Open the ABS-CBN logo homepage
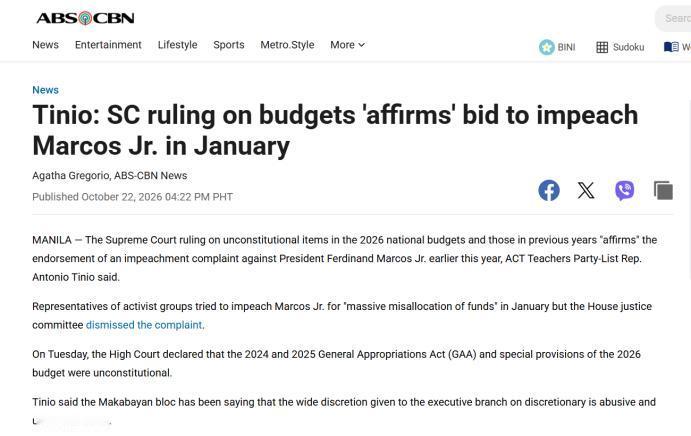This screenshot has width=691, height=436. [x=85, y=18]
